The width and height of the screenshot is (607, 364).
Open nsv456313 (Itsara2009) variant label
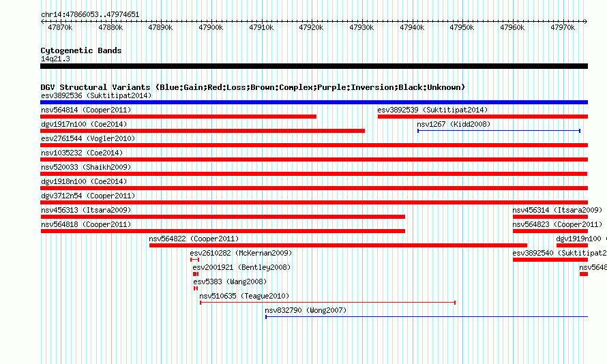click(x=86, y=210)
